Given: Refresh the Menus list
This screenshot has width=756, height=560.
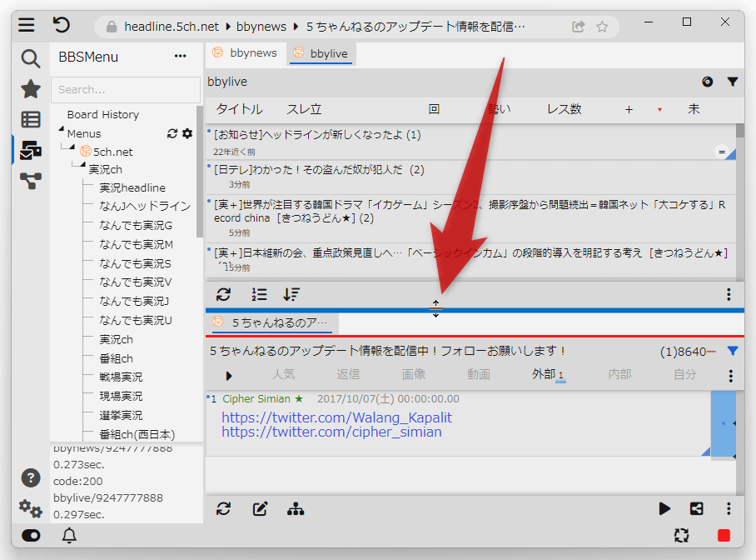Looking at the screenshot, I should [172, 133].
